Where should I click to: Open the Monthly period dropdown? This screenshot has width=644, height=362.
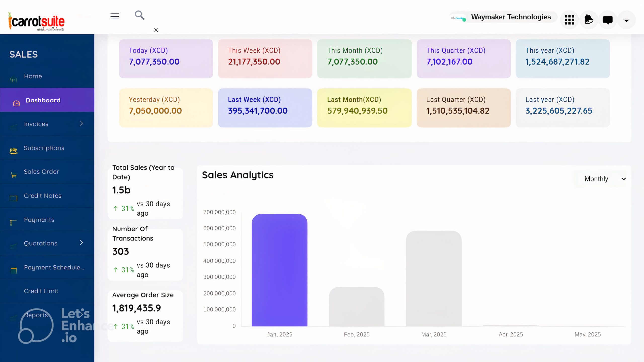(x=600, y=179)
